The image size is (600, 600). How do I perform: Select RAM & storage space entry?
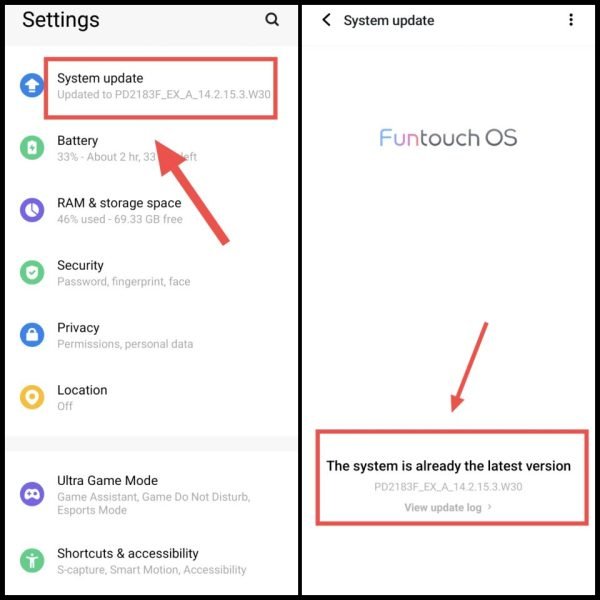click(x=151, y=210)
